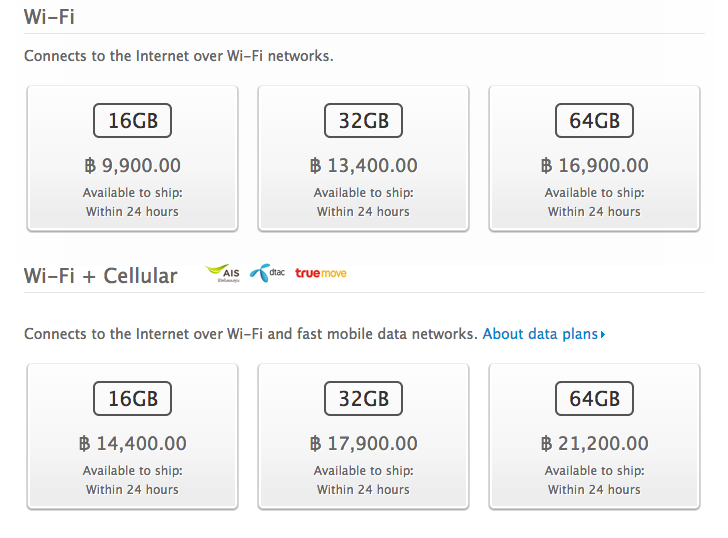The width and height of the screenshot is (728, 538).
Task: Click the ฿ 16,900.00 price
Action: (x=594, y=166)
